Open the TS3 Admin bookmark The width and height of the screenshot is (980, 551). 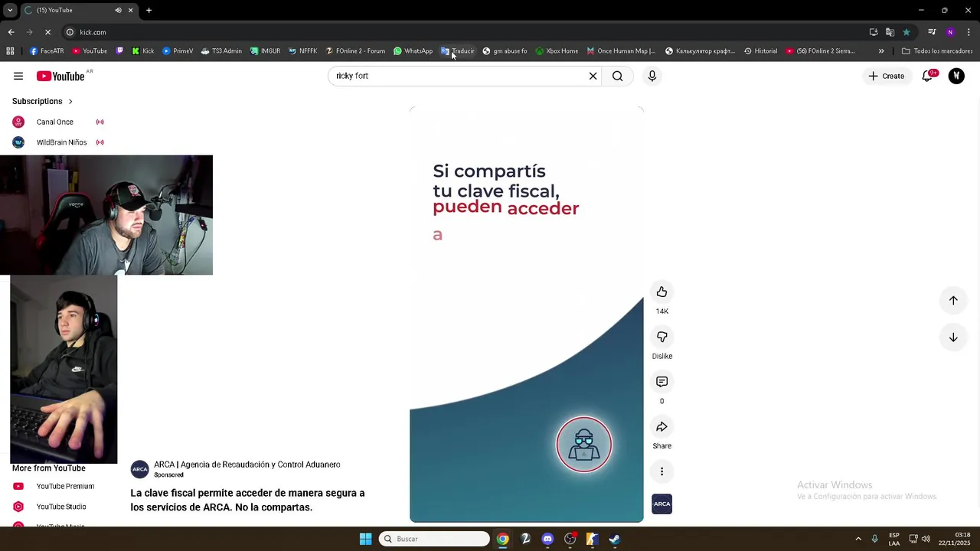[x=221, y=51]
